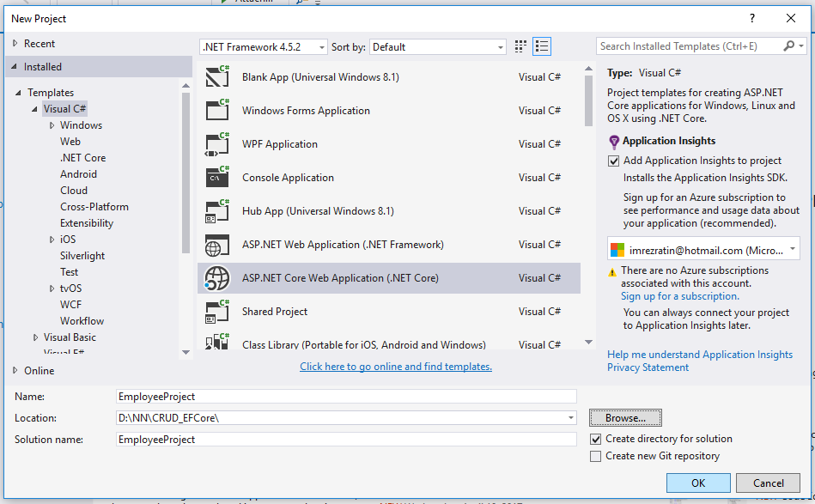The height and width of the screenshot is (504, 815).
Task: Click the ASP.NET Web Application (.NET Framework) globe icon
Action: pyautogui.click(x=217, y=245)
